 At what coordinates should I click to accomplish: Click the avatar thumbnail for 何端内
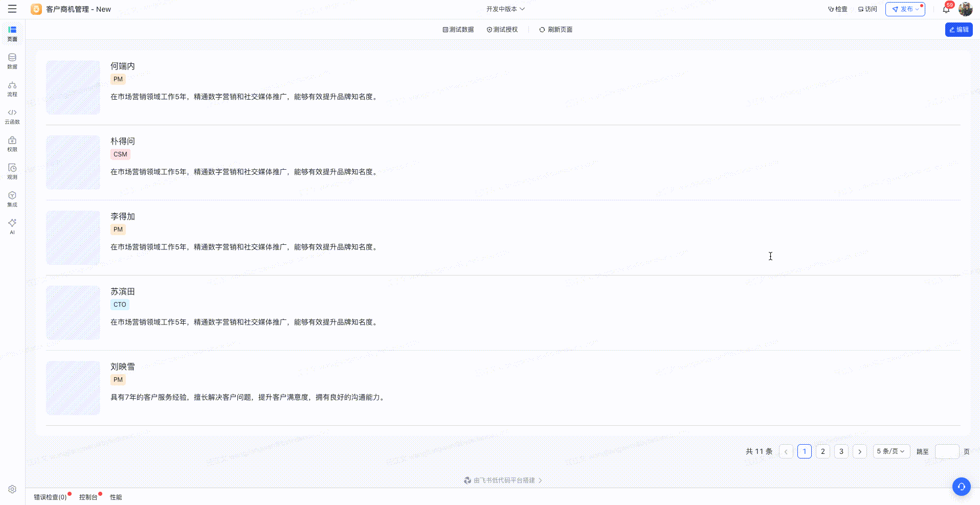(73, 87)
